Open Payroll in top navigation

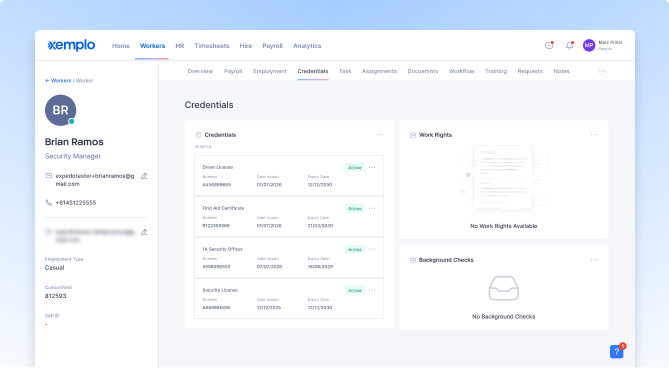[272, 46]
